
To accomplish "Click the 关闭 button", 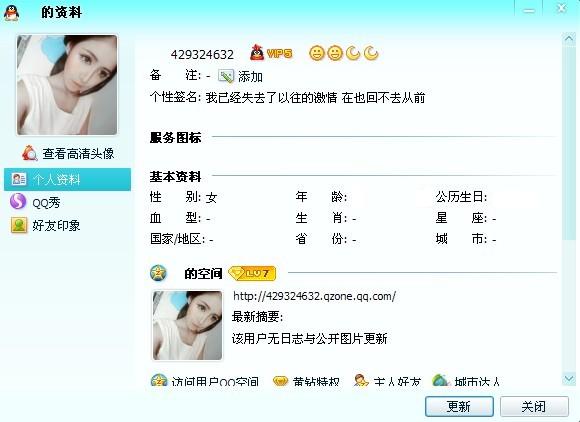I will click(x=534, y=406).
